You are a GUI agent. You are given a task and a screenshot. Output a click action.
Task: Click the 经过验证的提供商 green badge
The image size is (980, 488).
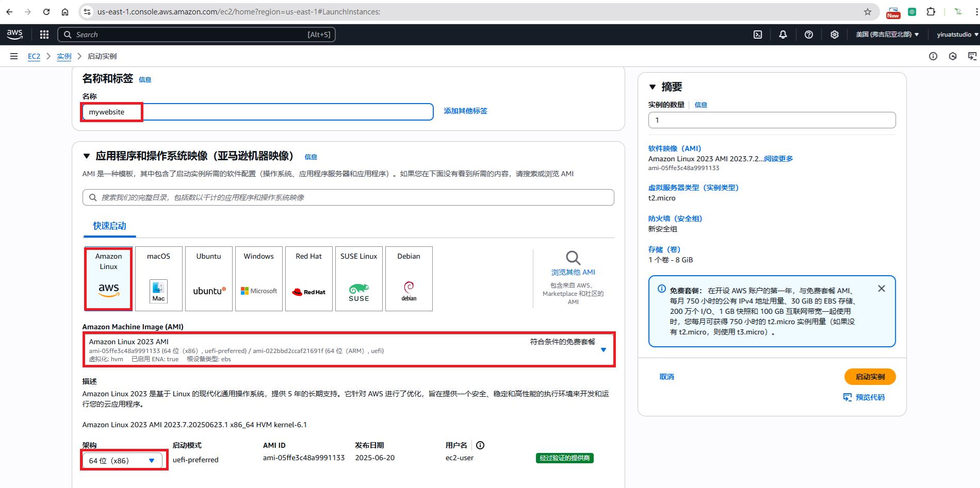[x=565, y=458]
